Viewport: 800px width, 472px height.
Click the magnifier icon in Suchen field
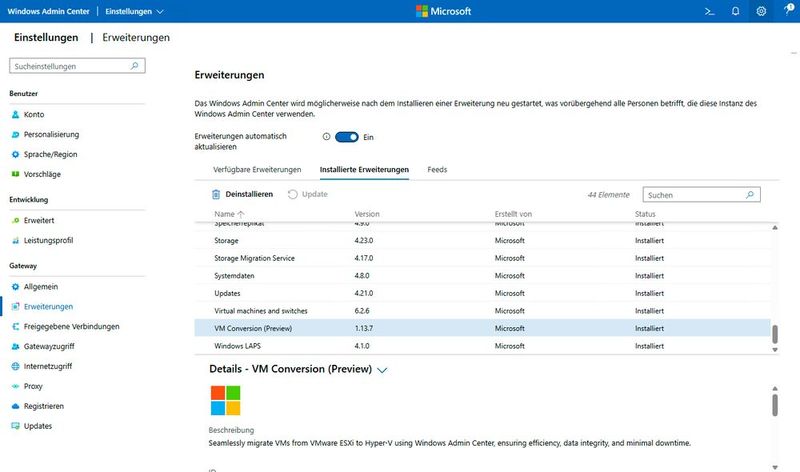749,195
